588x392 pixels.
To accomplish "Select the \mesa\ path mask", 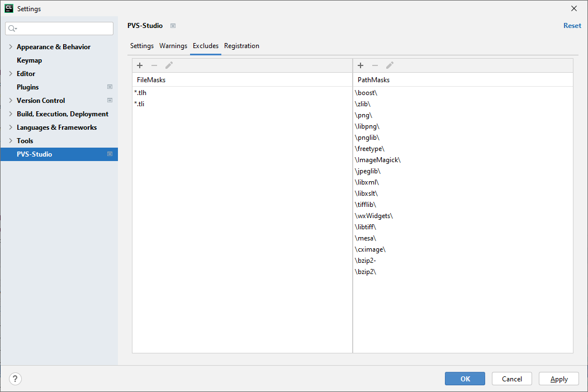I will point(463,238).
